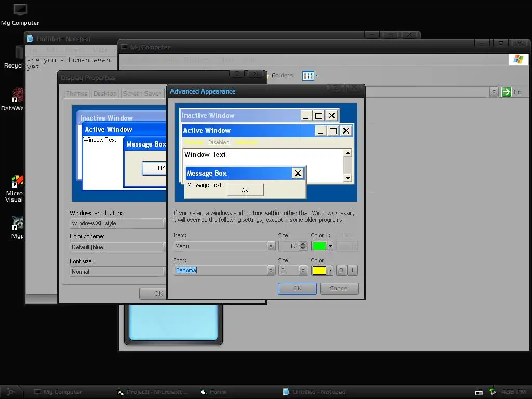Image resolution: width=532 pixels, height=399 pixels.
Task: Toggle Italic font button
Action: click(x=352, y=270)
